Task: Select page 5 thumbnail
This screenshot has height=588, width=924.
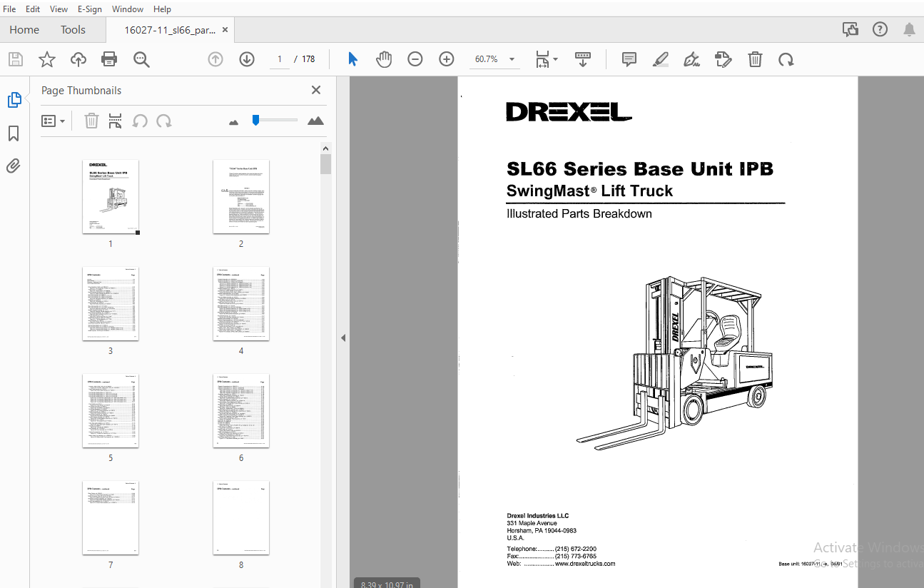Action: click(x=111, y=410)
